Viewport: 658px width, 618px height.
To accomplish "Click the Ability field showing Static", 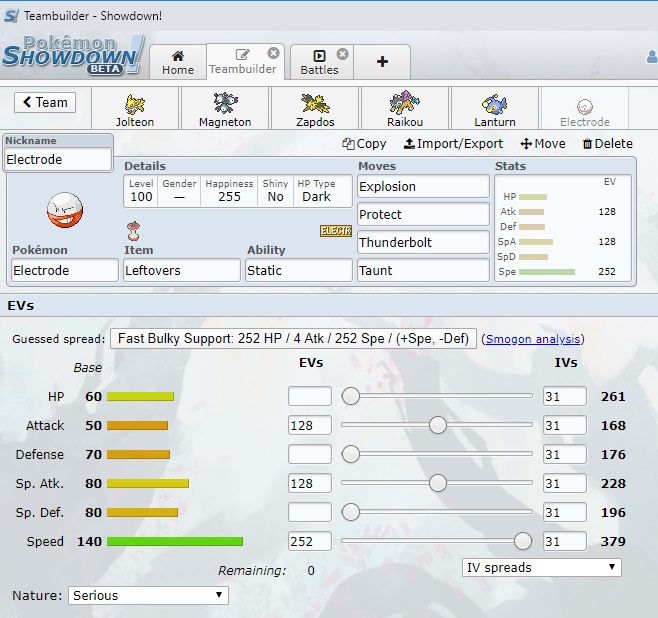I will tap(299, 270).
